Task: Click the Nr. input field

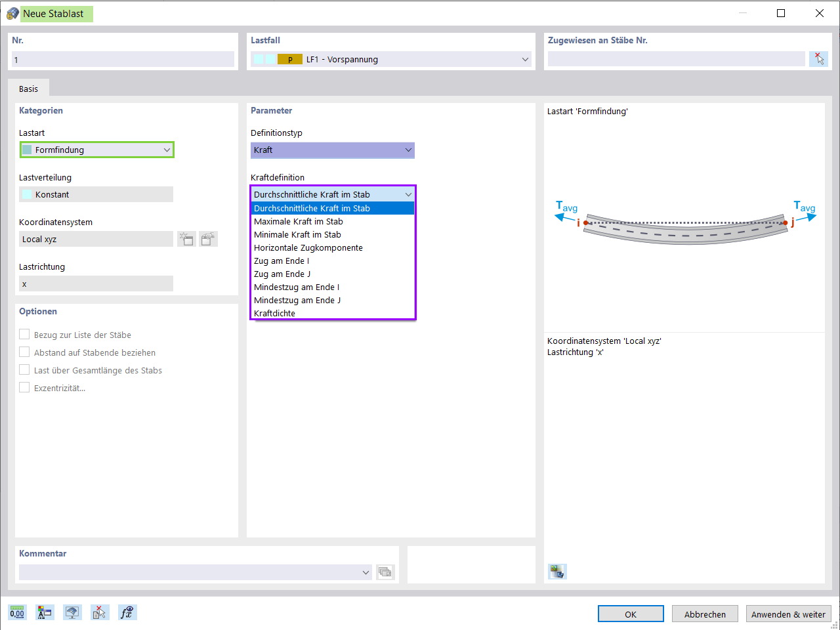Action: pos(123,59)
